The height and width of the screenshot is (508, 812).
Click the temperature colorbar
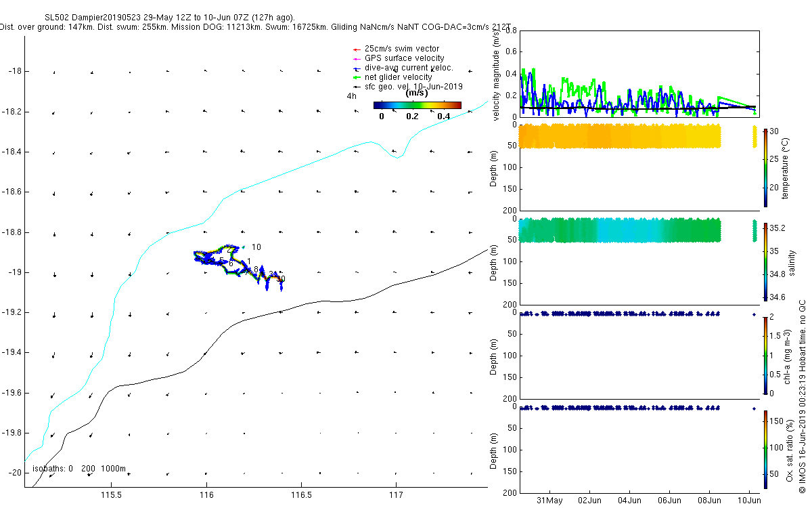click(x=765, y=167)
